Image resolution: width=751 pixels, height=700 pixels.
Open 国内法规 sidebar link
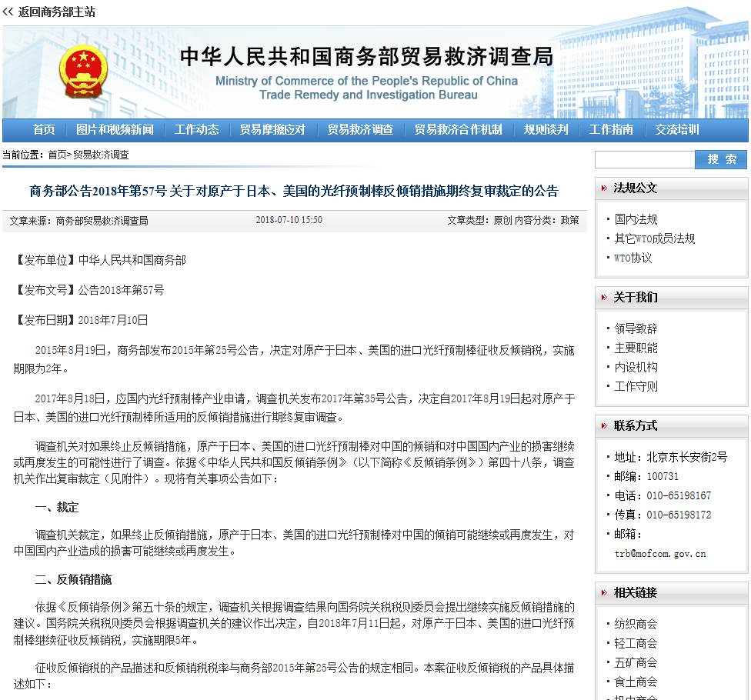point(636,219)
